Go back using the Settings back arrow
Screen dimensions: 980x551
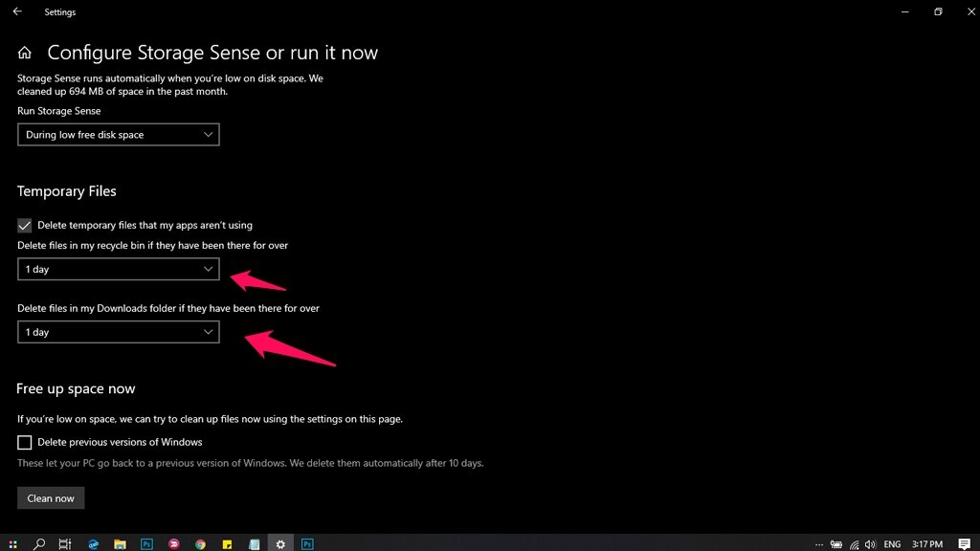coord(17,11)
